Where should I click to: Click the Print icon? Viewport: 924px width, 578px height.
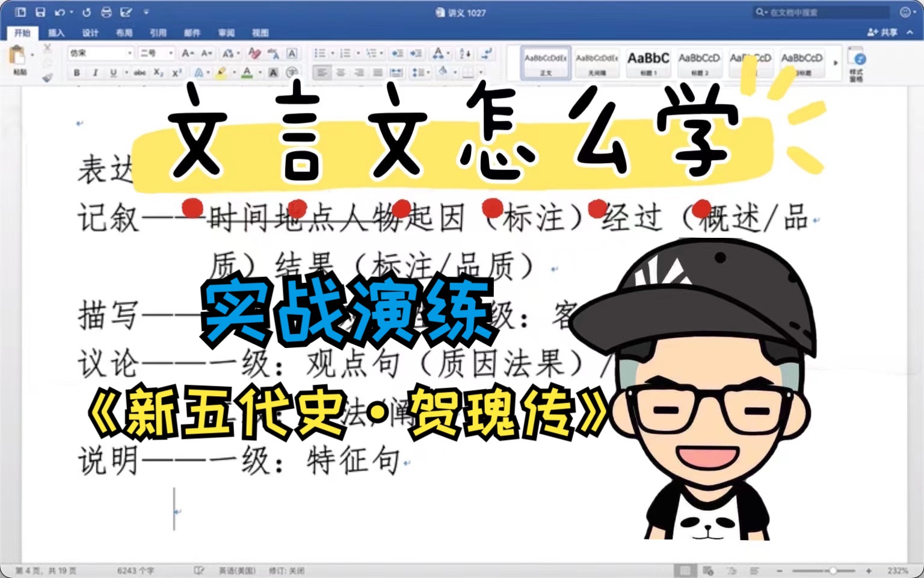pyautogui.click(x=106, y=12)
